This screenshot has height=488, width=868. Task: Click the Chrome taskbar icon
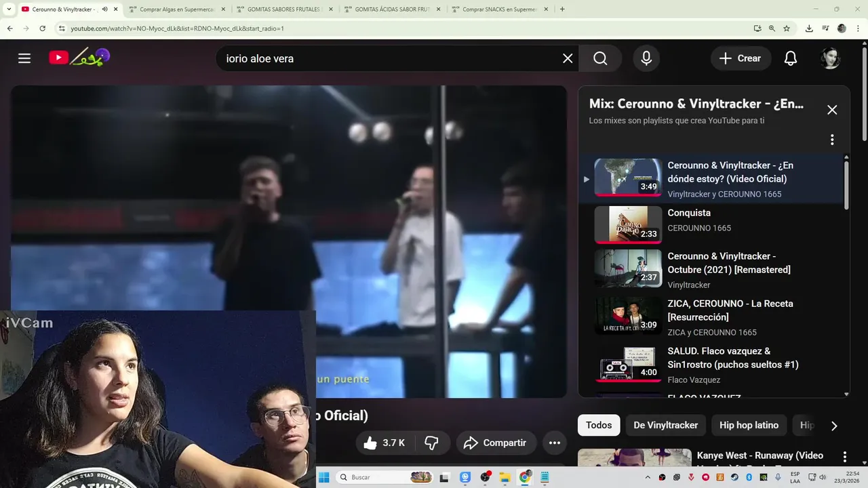(525, 477)
